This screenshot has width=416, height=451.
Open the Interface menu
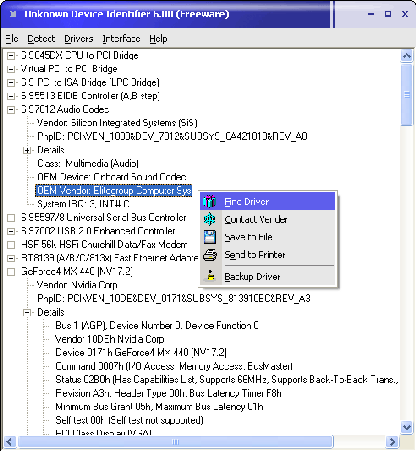pyautogui.click(x=121, y=39)
